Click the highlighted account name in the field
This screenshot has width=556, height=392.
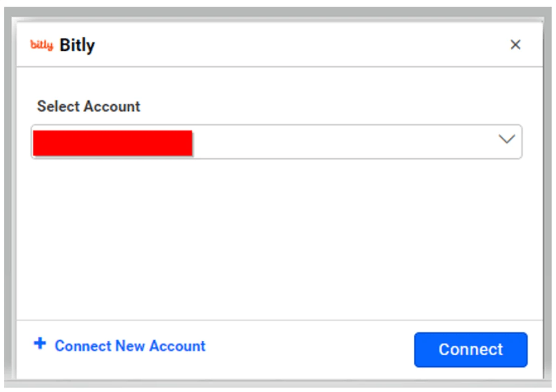112,143
